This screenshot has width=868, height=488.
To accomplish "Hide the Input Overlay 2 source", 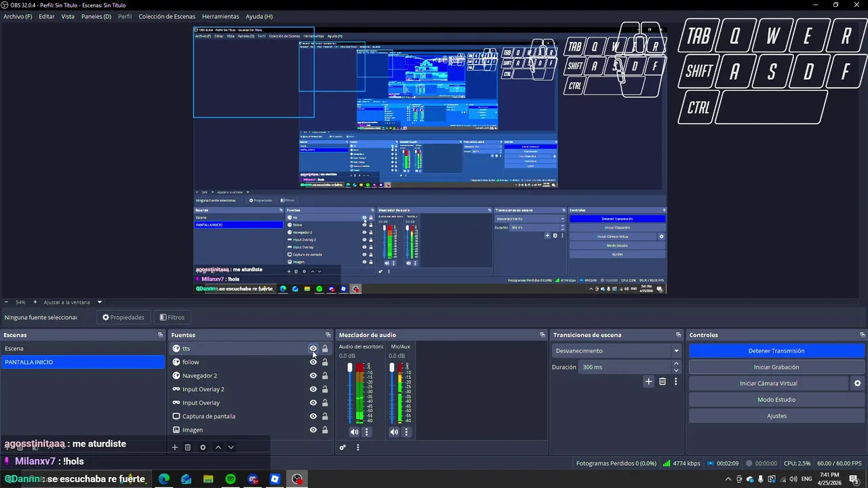I will [x=313, y=389].
